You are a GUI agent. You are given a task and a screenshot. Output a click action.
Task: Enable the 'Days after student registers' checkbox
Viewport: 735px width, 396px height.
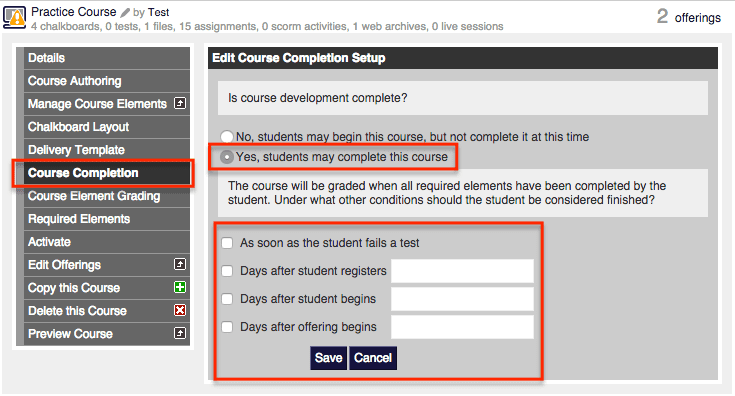click(227, 271)
